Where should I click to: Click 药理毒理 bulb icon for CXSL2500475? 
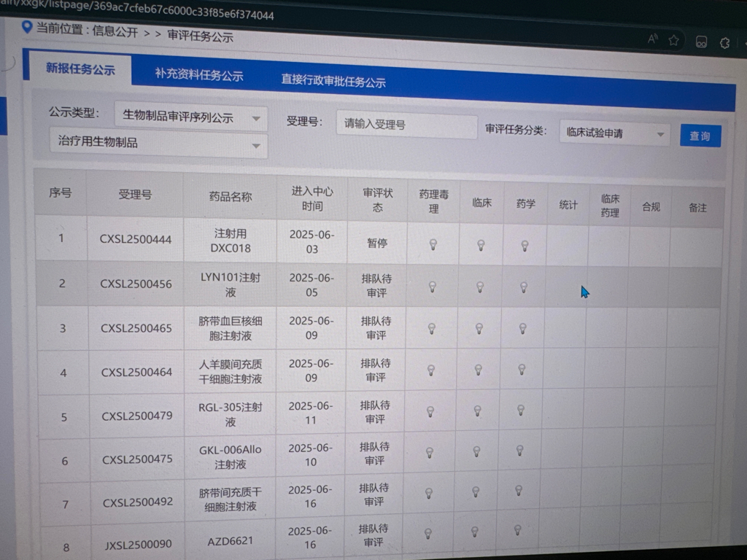point(430,452)
